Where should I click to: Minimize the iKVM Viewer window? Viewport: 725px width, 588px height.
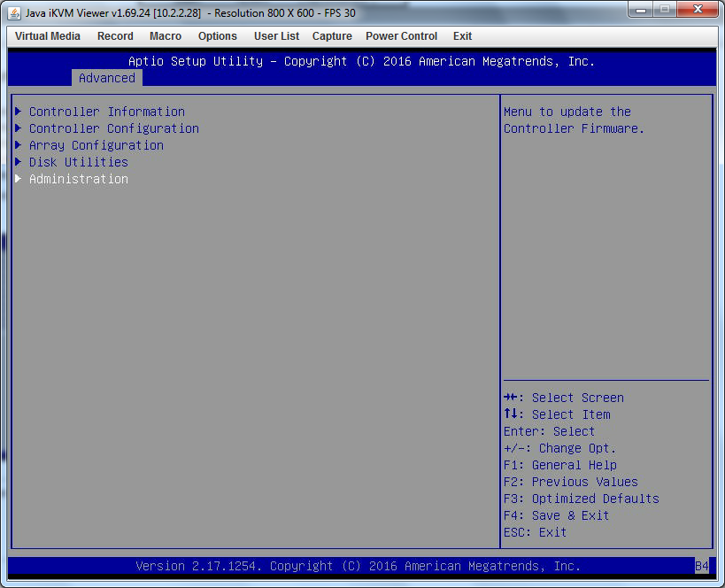click(641, 10)
